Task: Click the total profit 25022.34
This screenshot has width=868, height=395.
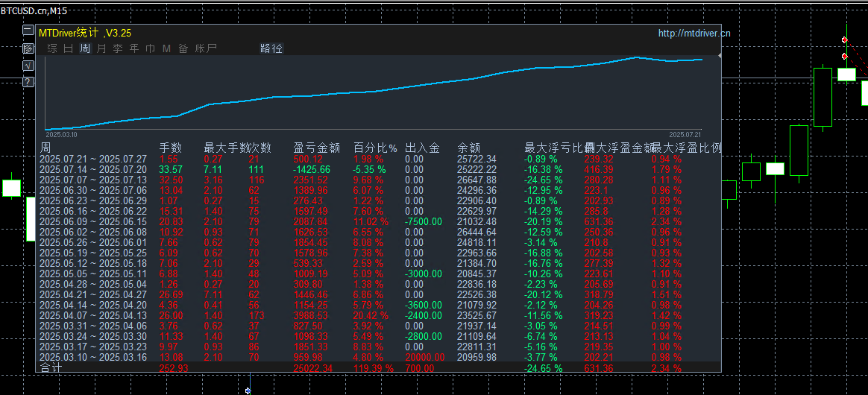Action: coord(313,368)
